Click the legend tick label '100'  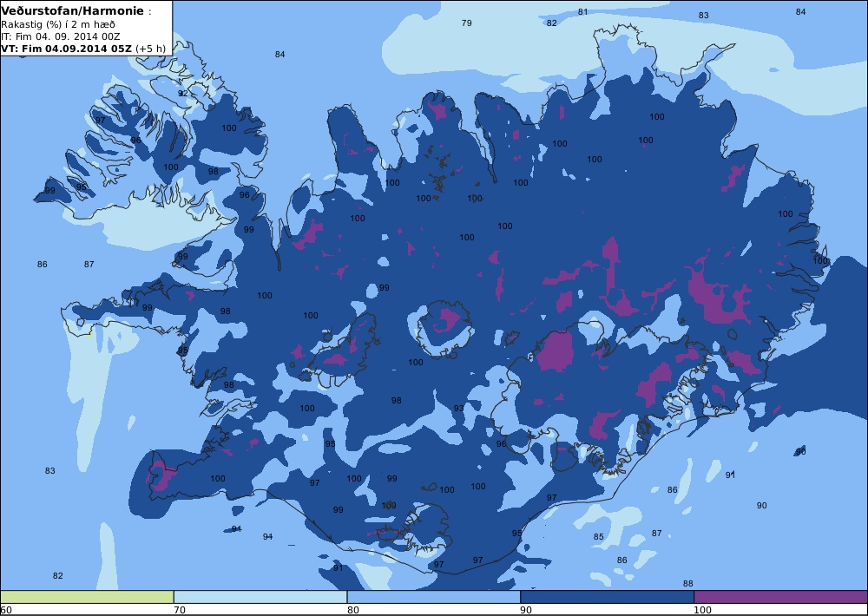(x=702, y=610)
